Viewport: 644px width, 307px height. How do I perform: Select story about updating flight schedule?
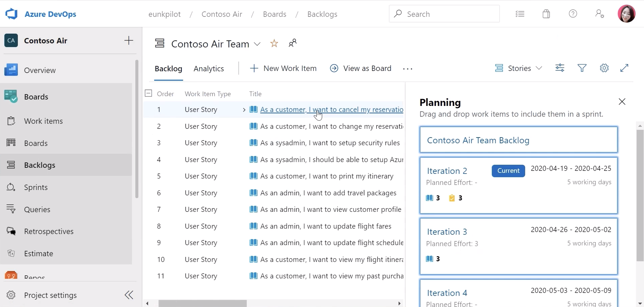(332, 243)
